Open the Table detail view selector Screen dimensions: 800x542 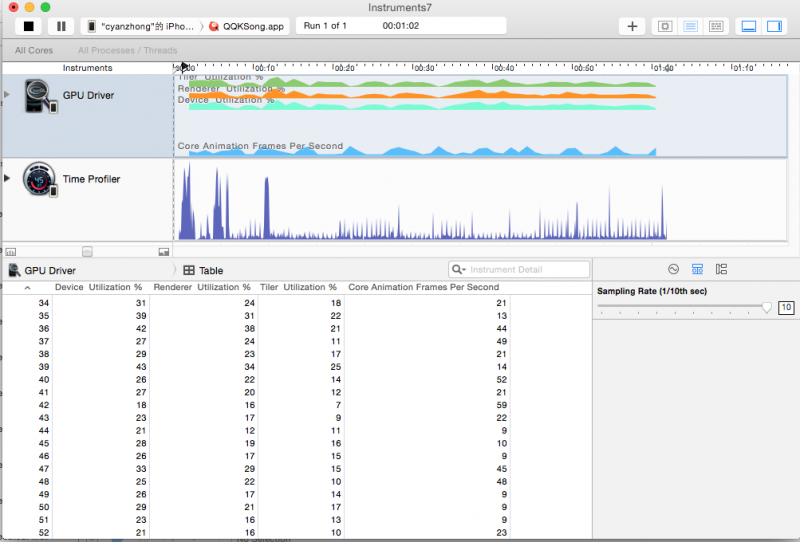point(204,270)
